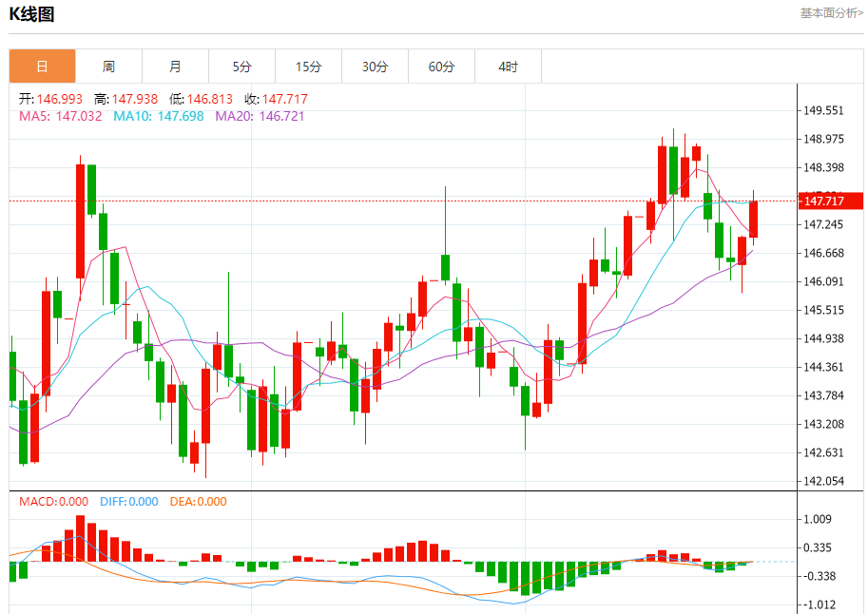Click the 144.361 price axis label
This screenshot has height=614, width=868.
823,367
